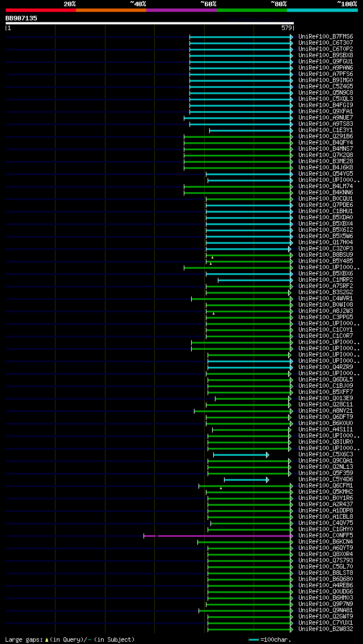This screenshot has width=363, height=644.
Task: Click the green alignment bar for Q013E9
Action: click(253, 399)
